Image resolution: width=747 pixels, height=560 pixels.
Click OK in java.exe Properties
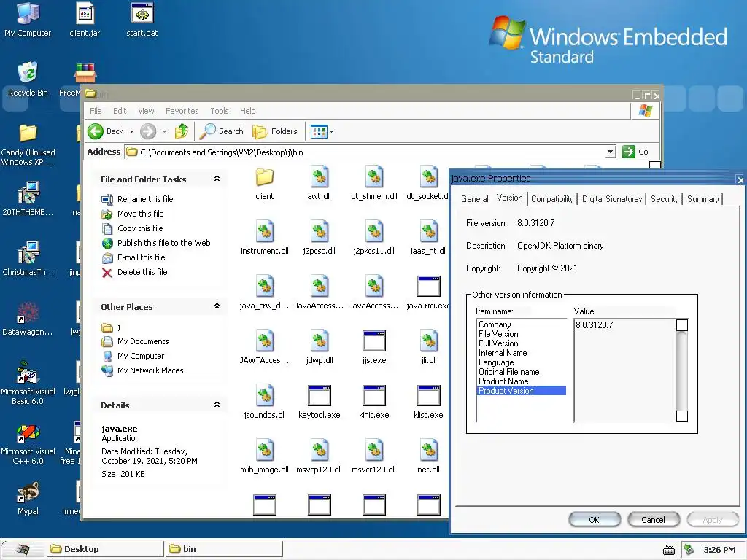pos(594,519)
